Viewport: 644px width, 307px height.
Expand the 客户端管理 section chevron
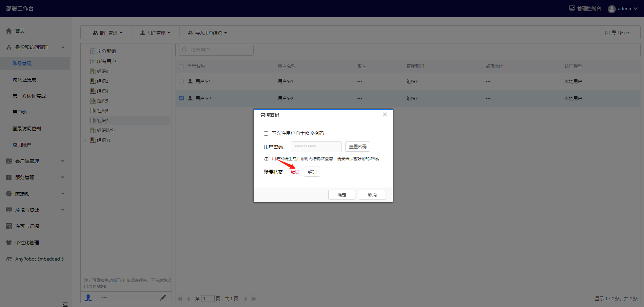[x=63, y=161]
